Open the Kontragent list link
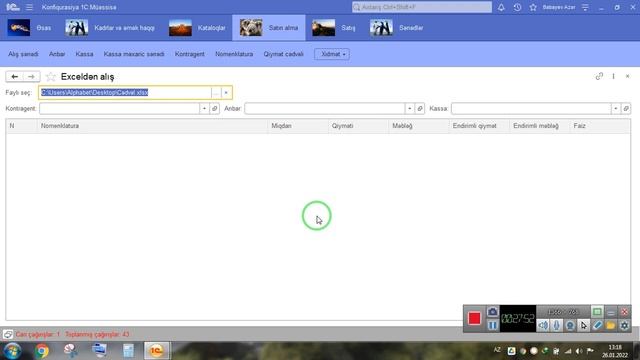This screenshot has height=360, width=640. point(190,54)
